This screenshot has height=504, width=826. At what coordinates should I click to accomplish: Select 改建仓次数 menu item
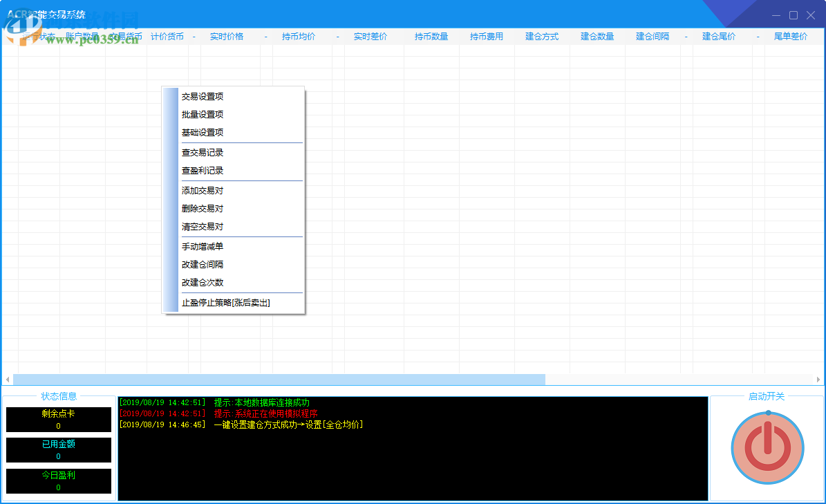[x=203, y=282]
